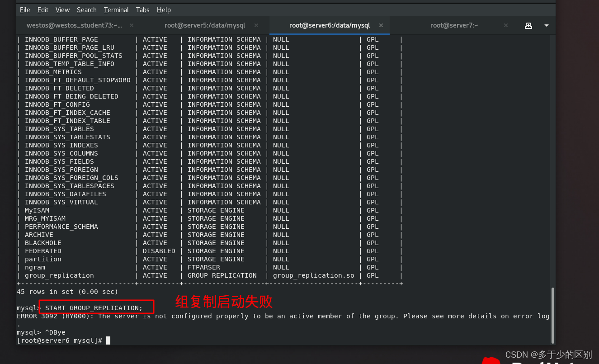Click the INNODB_BUFFER_PAGE_LRU row name

[x=70, y=47]
